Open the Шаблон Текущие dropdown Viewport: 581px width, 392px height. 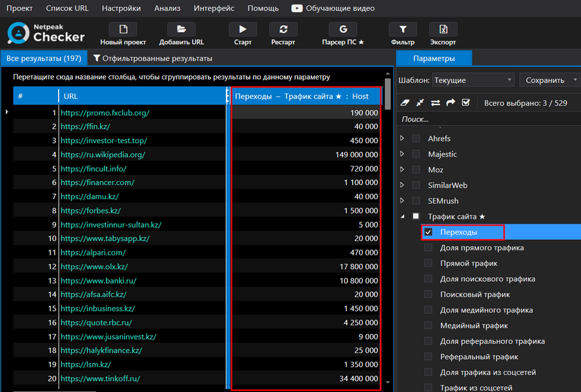[x=473, y=80]
